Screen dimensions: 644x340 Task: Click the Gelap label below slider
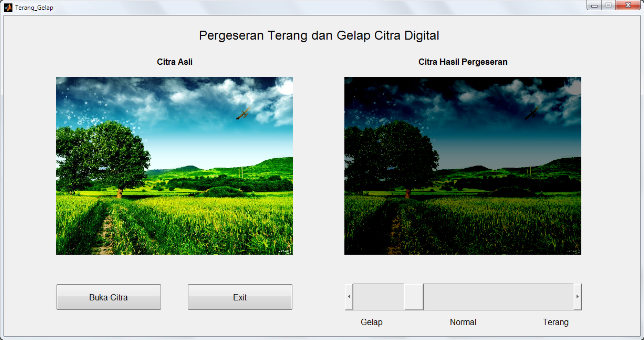tap(371, 322)
